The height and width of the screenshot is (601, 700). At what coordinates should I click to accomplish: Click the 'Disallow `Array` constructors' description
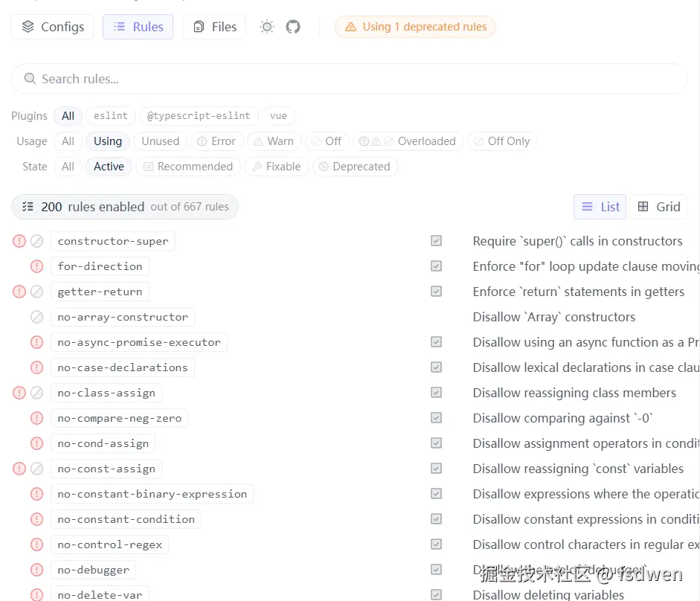pos(554,317)
